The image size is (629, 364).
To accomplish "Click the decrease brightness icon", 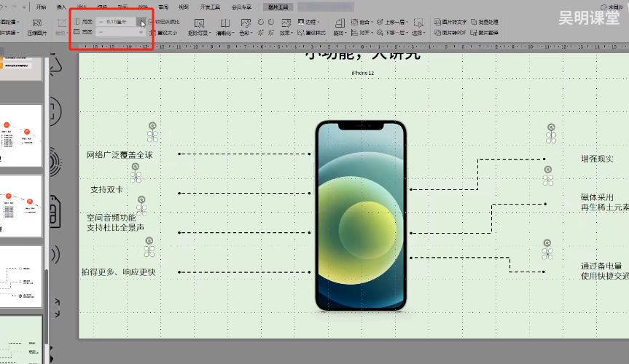I will [271, 33].
